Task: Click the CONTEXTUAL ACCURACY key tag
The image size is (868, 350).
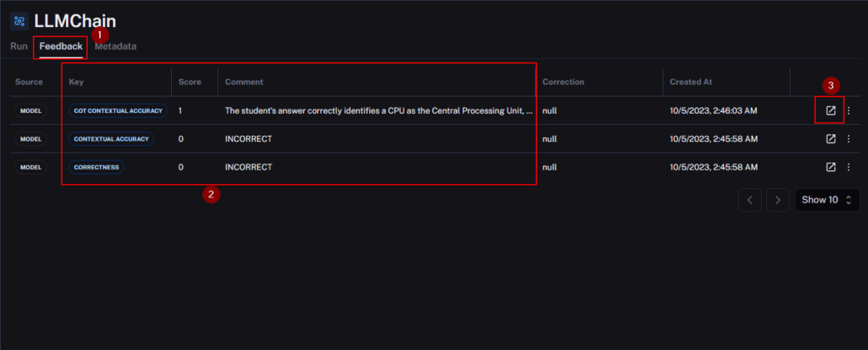Action: (x=111, y=139)
